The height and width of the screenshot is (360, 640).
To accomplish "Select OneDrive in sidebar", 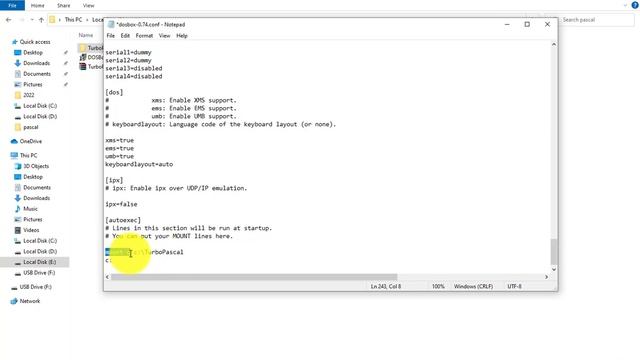I will [x=31, y=141].
